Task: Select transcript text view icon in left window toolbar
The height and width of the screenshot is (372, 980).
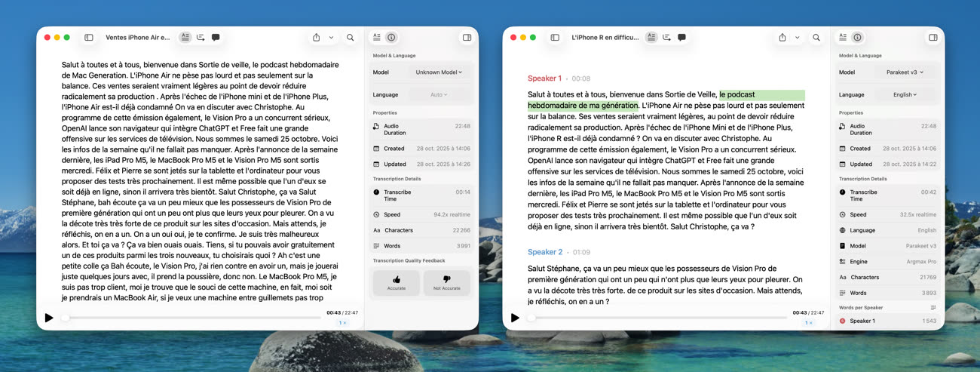Action: (185, 38)
